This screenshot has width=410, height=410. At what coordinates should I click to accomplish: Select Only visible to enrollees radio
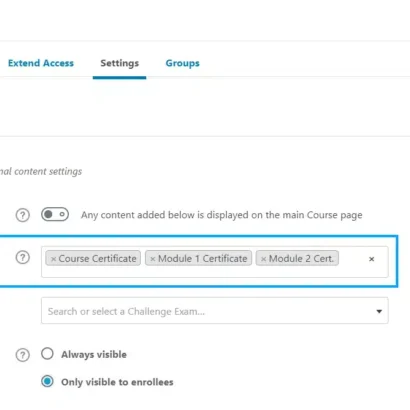click(47, 381)
